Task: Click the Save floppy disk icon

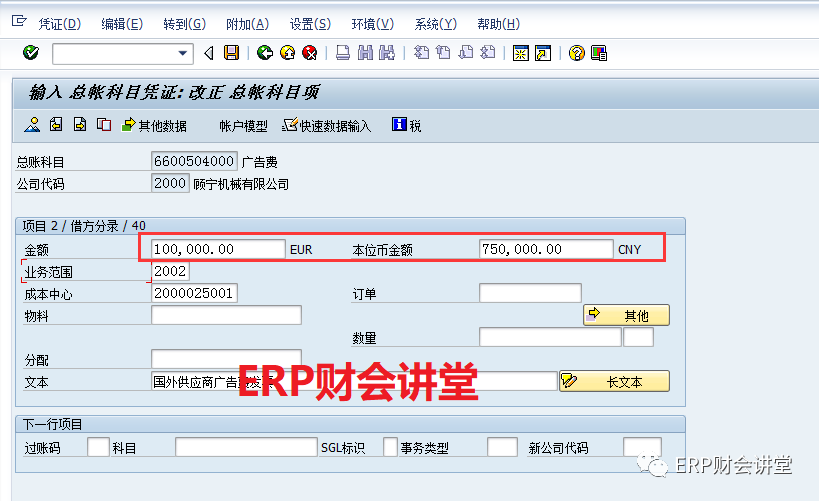Action: 232,53
